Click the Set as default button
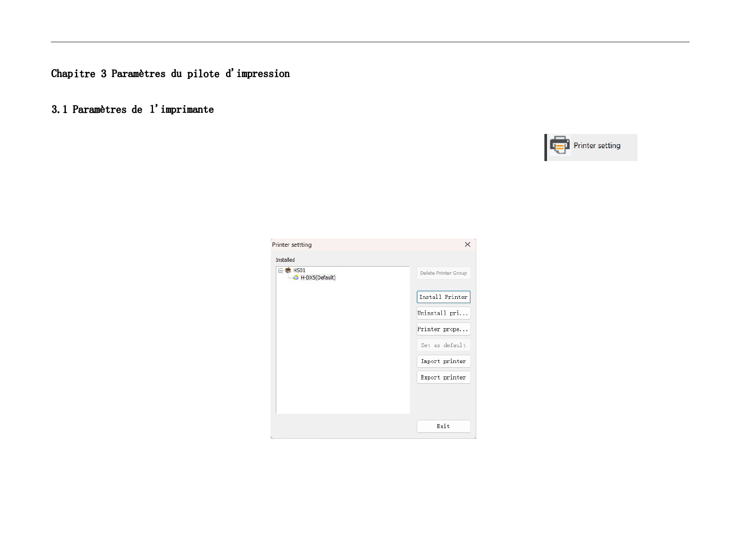 (443, 345)
